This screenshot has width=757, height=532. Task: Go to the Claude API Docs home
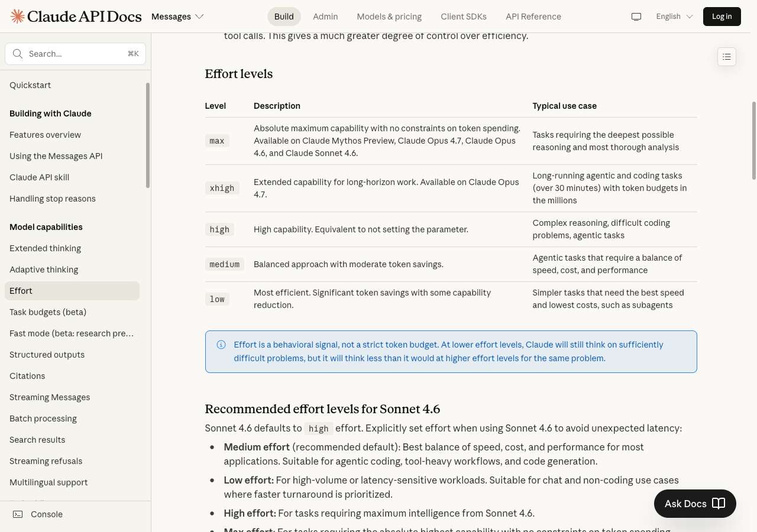click(x=76, y=17)
